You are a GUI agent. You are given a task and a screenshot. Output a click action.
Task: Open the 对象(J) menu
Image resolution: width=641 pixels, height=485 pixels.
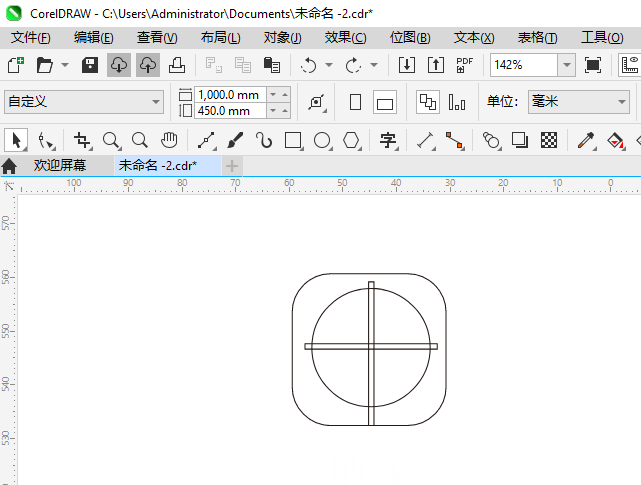coord(282,38)
